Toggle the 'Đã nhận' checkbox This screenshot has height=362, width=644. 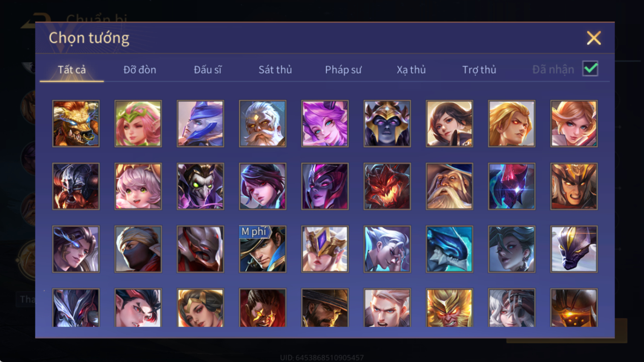(590, 69)
